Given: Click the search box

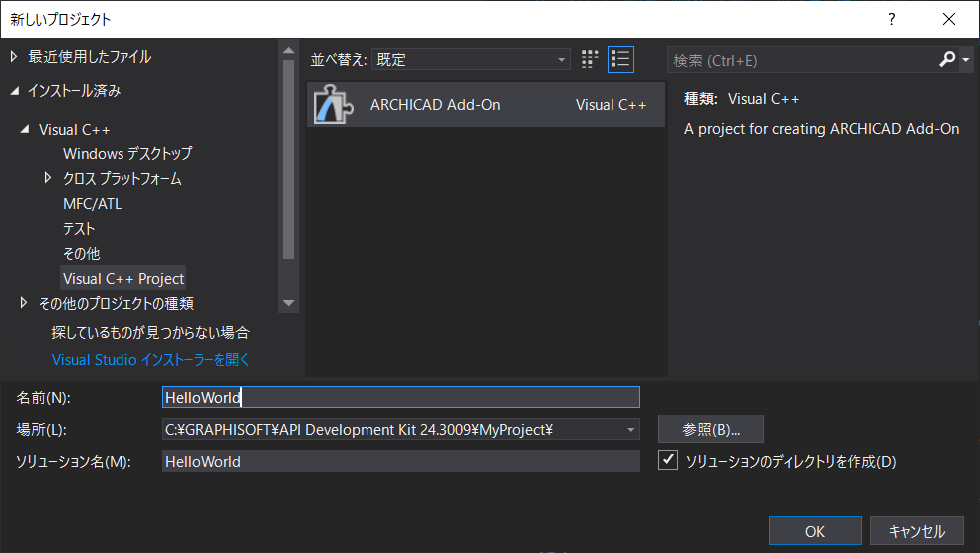Looking at the screenshot, I should (x=803, y=60).
